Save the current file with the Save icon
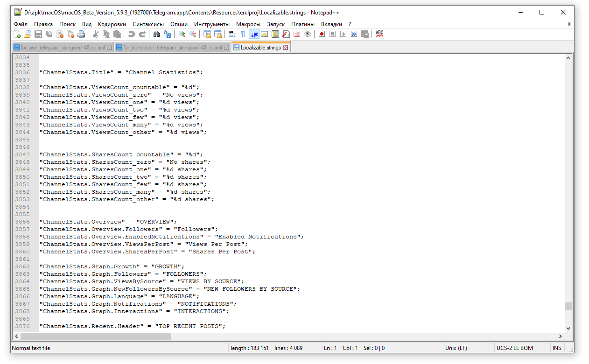 [38, 34]
